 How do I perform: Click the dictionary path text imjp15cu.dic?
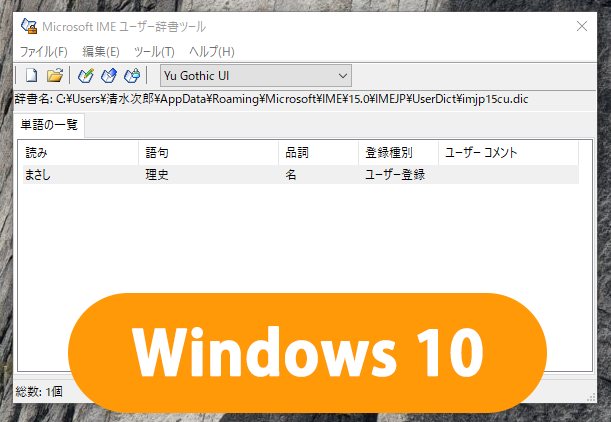(495, 99)
